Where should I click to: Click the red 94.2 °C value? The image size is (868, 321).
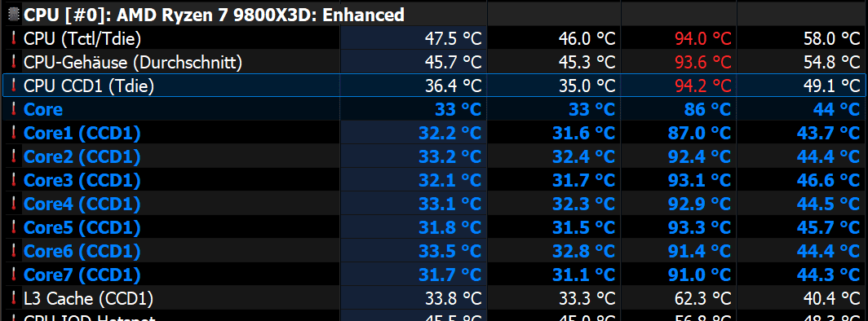point(703,86)
